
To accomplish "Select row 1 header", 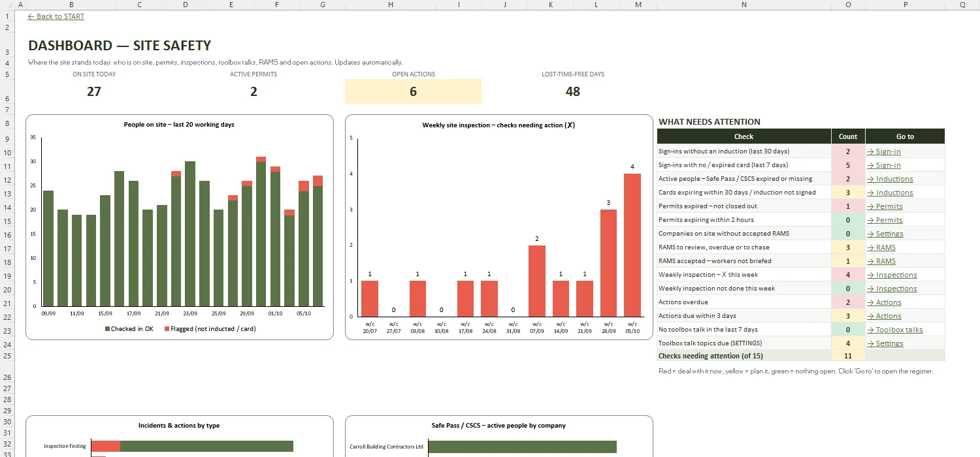I will click(7, 16).
